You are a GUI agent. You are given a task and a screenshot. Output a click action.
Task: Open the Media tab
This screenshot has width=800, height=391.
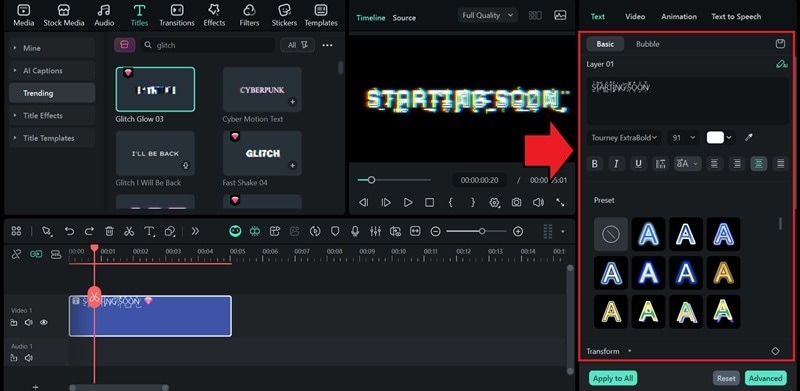click(23, 15)
